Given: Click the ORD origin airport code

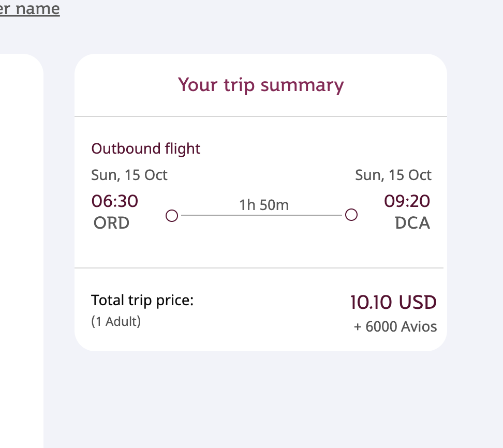Looking at the screenshot, I should (x=111, y=223).
